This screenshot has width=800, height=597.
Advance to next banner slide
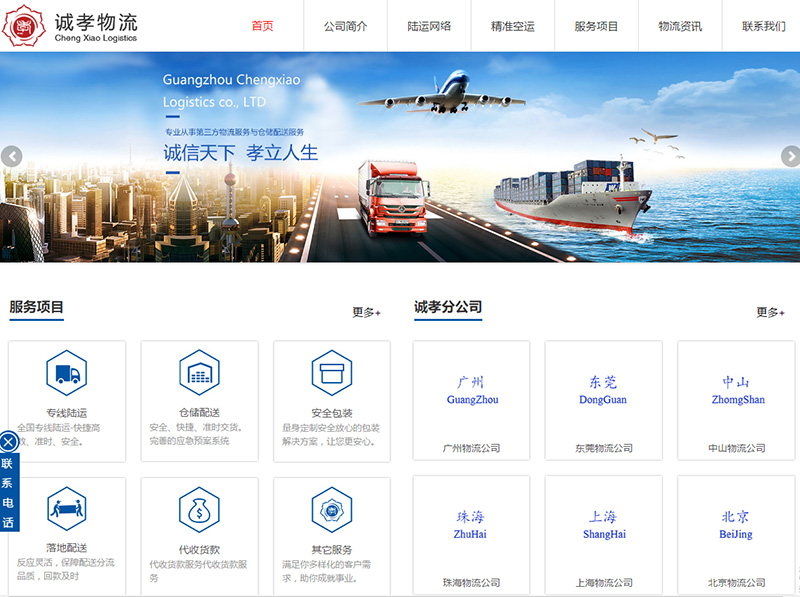(x=789, y=156)
